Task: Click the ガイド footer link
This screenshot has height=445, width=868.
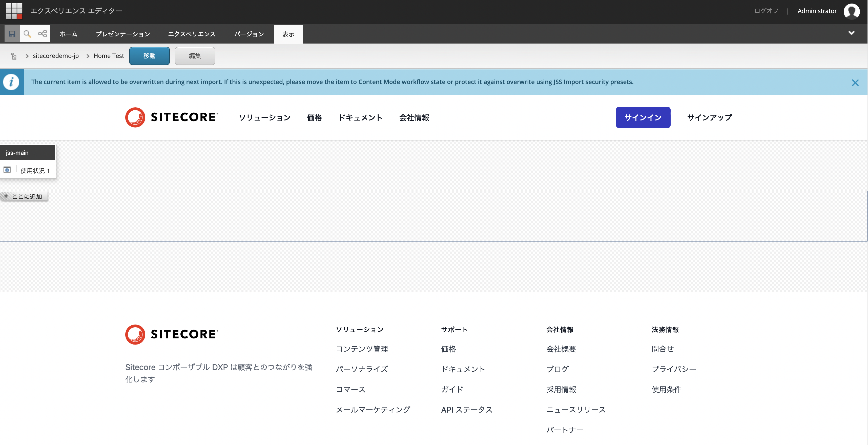Action: [x=452, y=389]
